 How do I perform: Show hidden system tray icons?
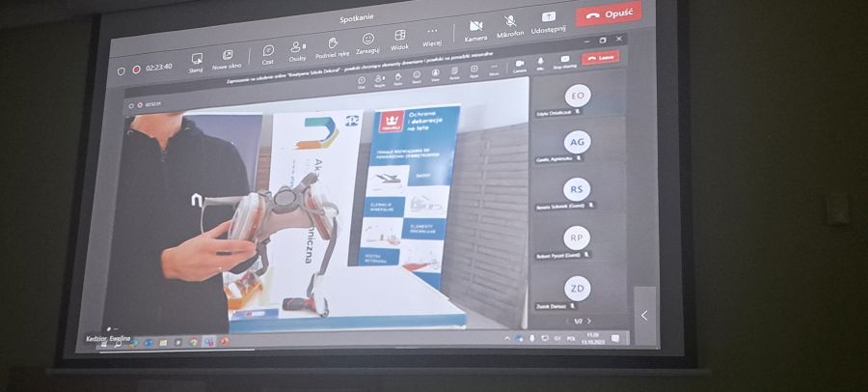pyautogui.click(x=507, y=338)
